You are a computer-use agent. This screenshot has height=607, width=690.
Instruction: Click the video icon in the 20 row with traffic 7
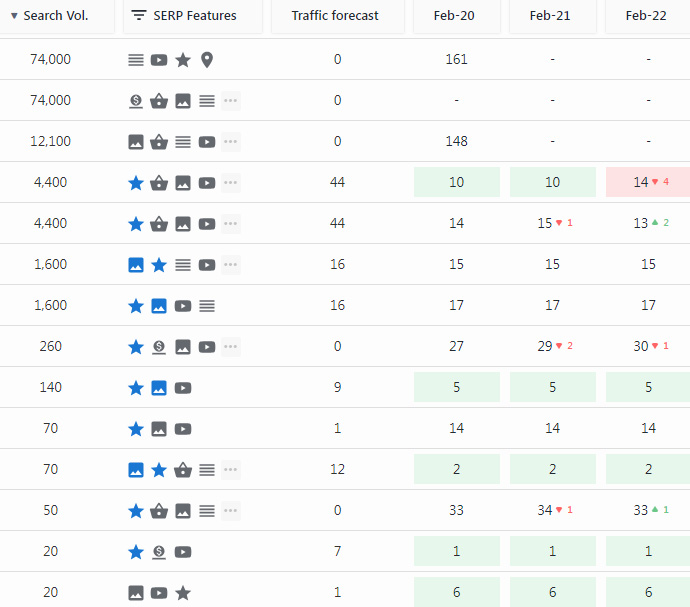point(183,552)
